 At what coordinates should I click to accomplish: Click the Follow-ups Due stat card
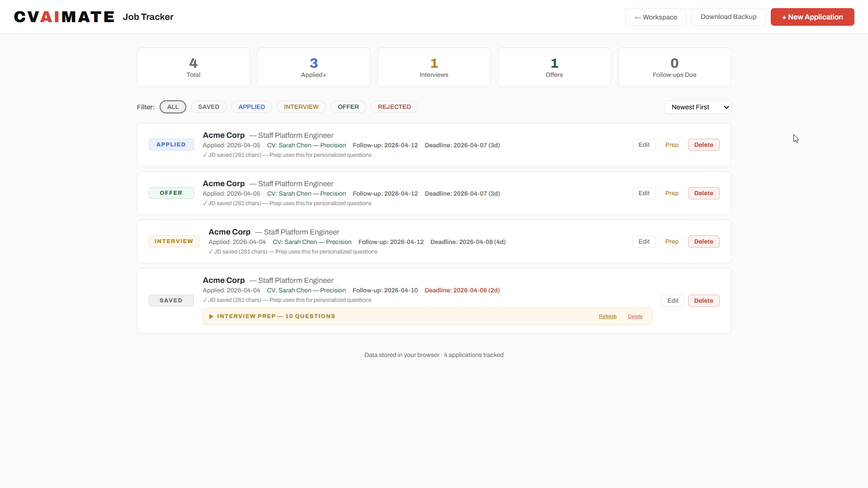[x=674, y=67]
